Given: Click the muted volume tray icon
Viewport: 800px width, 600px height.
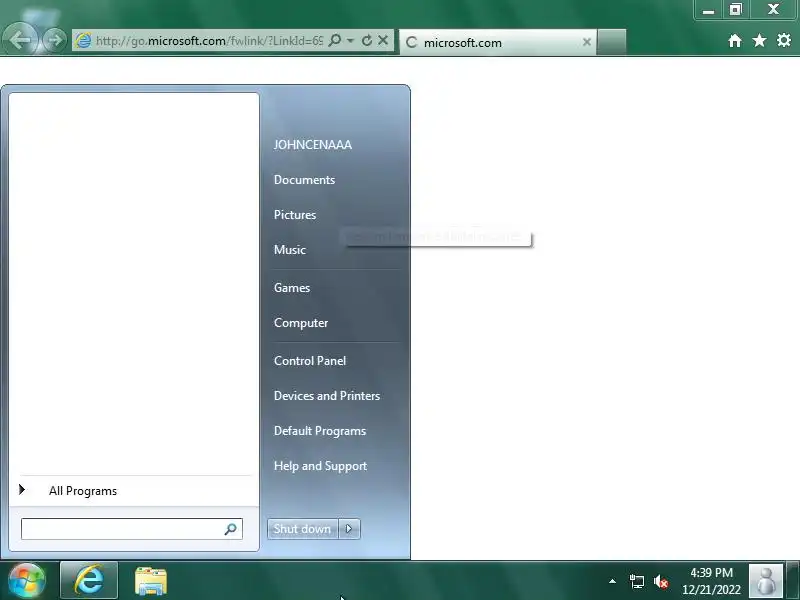Looking at the screenshot, I should coord(661,581).
